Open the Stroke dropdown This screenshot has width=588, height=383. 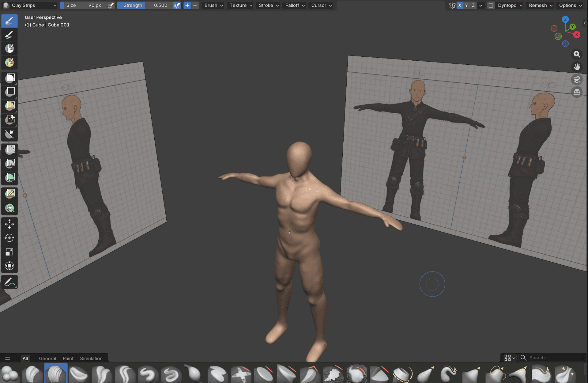tap(269, 5)
